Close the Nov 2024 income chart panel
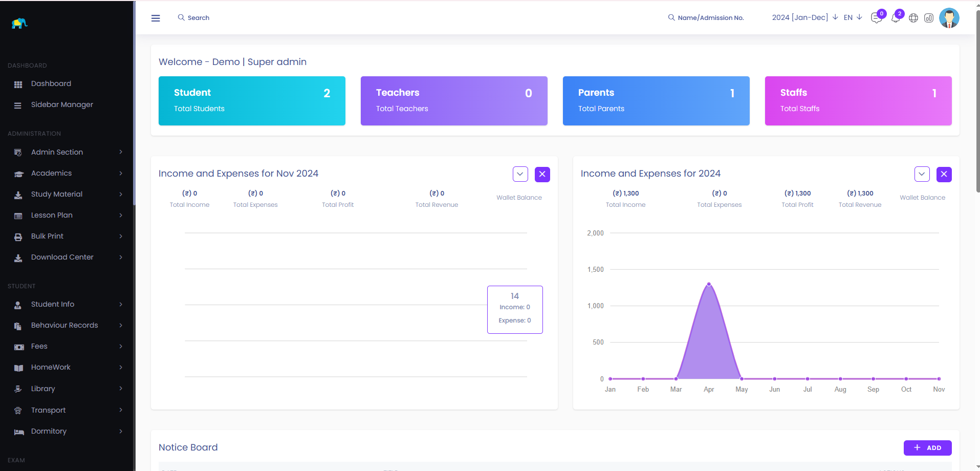 tap(542, 175)
